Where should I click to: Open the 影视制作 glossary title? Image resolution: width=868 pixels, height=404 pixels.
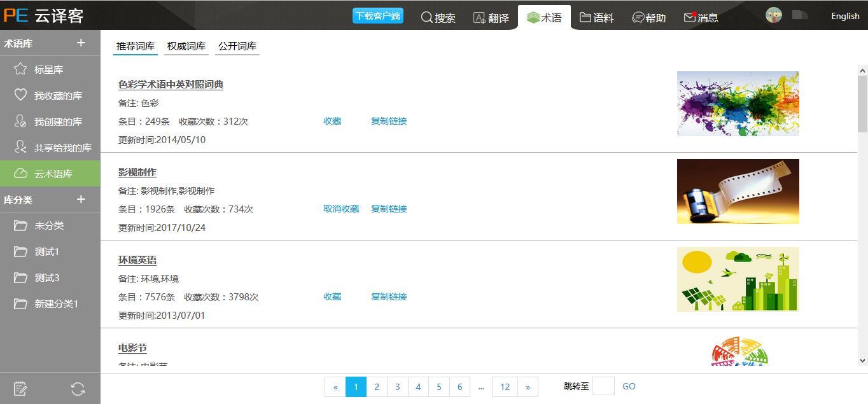(137, 172)
